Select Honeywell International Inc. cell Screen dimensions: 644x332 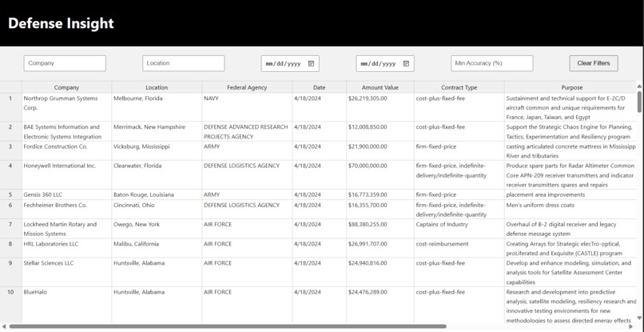66,175
